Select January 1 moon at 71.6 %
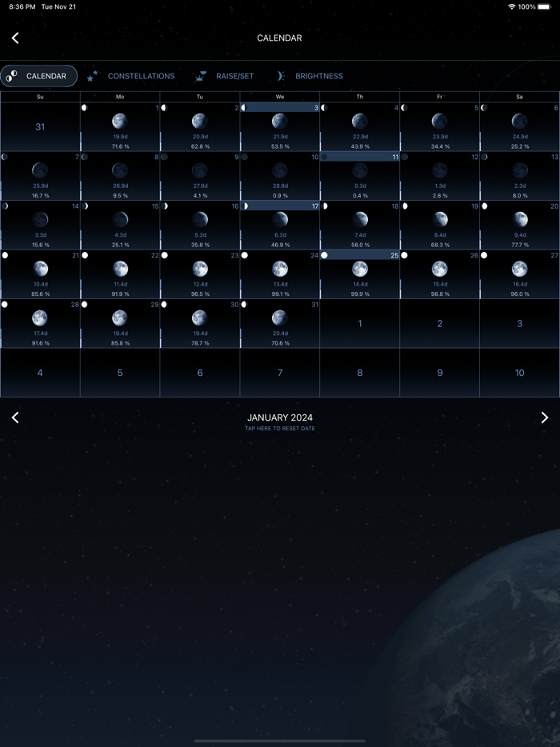Screen dimensions: 560x747 tap(120, 126)
